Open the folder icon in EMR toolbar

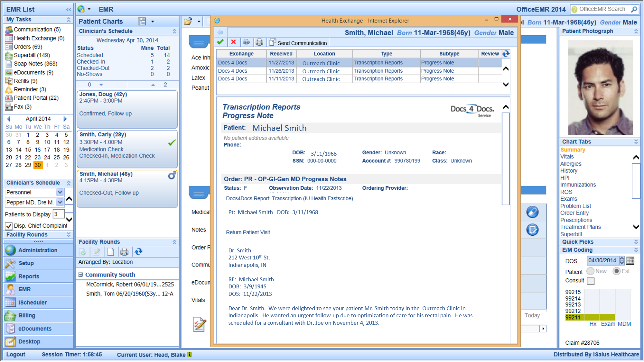[x=188, y=22]
